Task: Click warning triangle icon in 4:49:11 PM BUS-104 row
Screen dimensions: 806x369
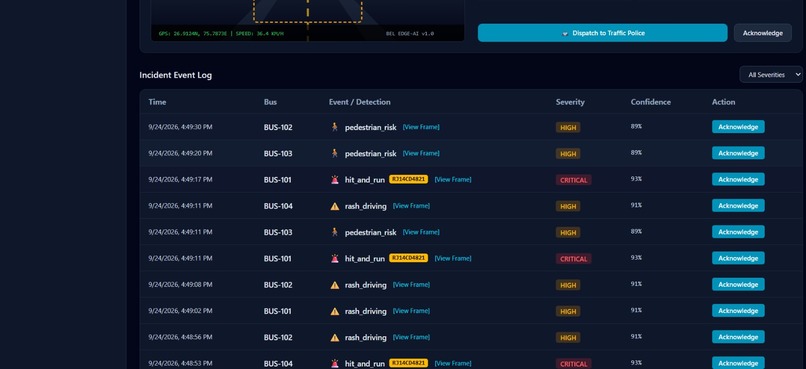Action: pos(335,206)
